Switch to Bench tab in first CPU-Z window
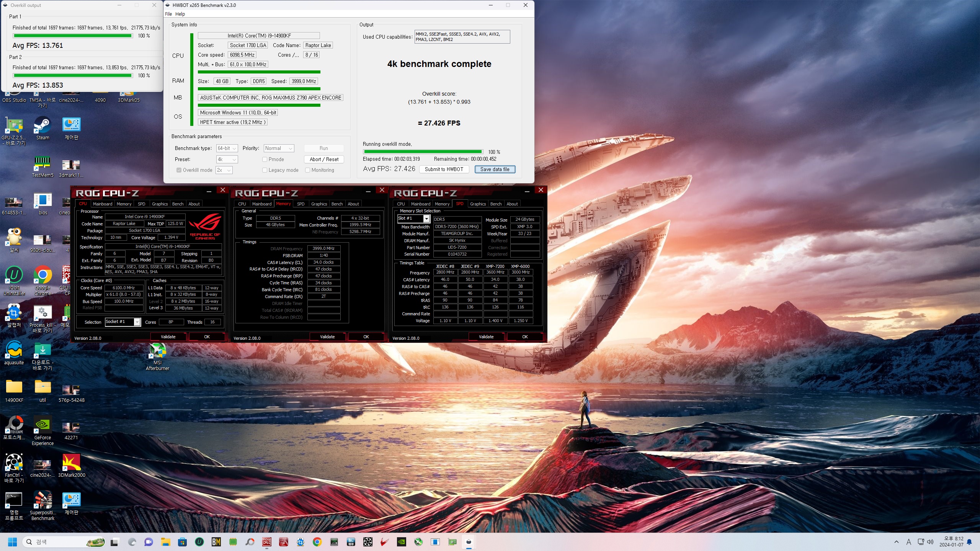Viewport: 980px width, 551px height. click(x=178, y=204)
